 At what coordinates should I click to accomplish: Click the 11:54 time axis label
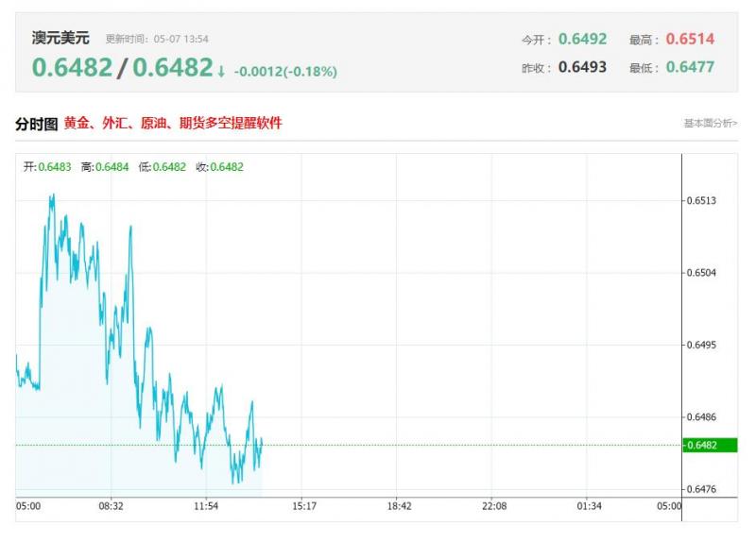tap(206, 506)
